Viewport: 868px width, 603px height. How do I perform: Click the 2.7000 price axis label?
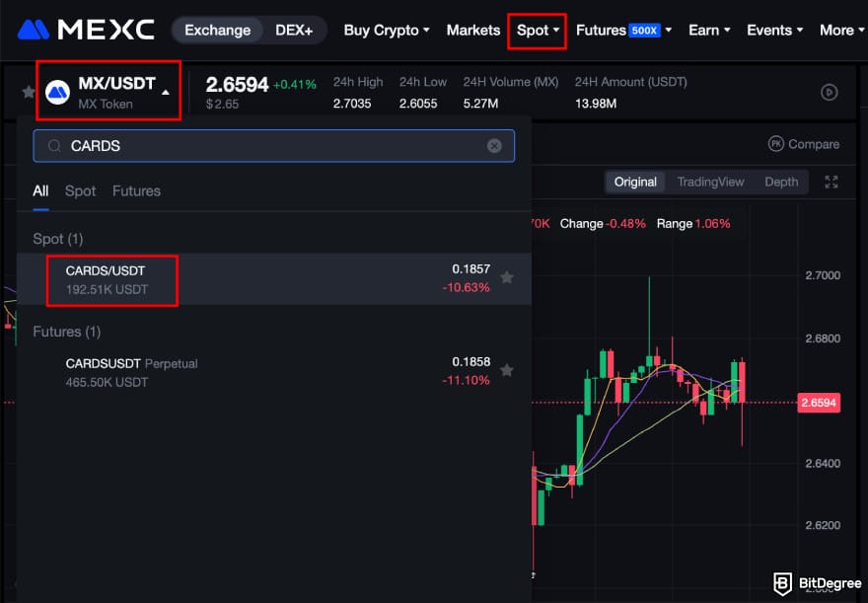[x=823, y=275]
